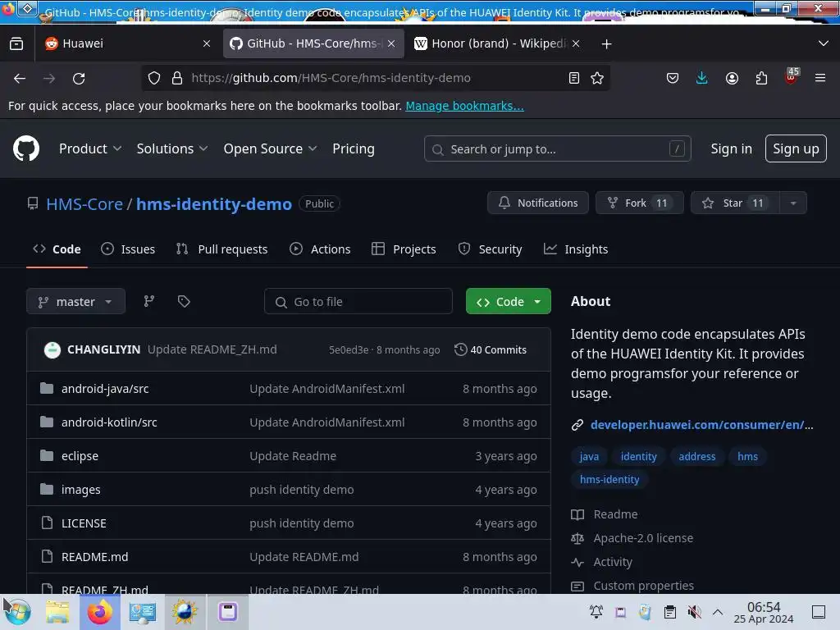Open Firefox hamburger application menu

(x=820, y=78)
